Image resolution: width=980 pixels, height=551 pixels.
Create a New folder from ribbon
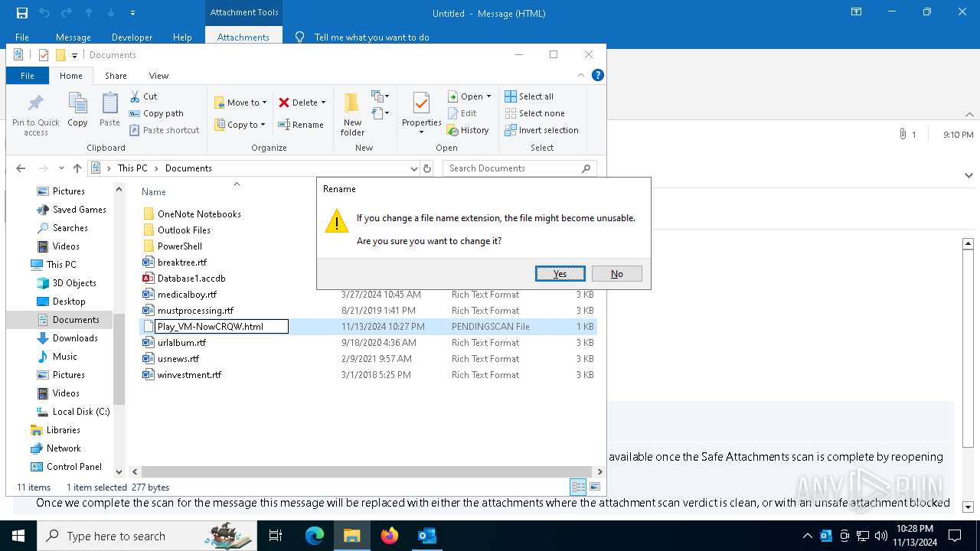[x=352, y=114]
